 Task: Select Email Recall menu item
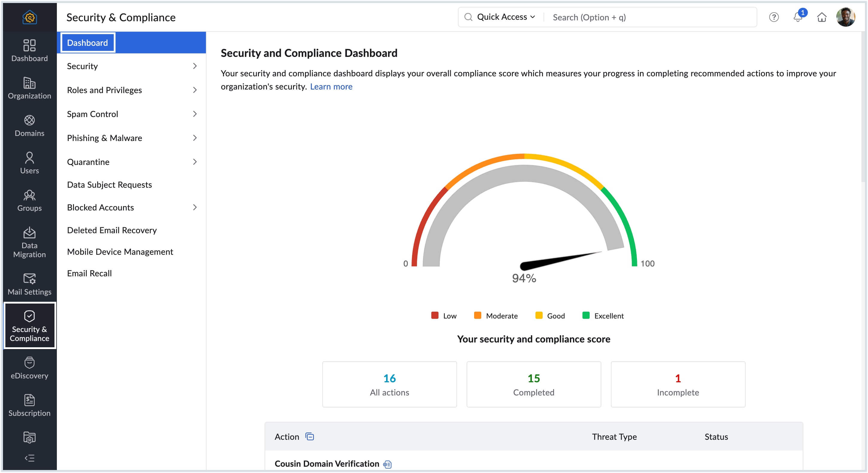[x=89, y=273]
